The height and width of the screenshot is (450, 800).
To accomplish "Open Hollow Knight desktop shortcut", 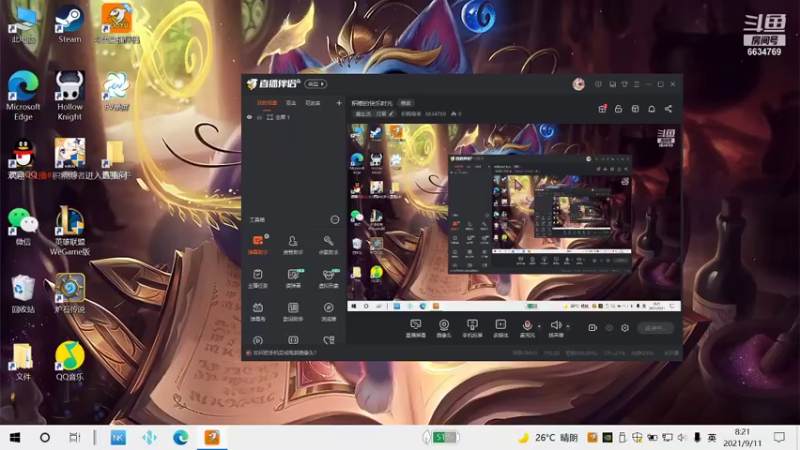I will [70, 96].
